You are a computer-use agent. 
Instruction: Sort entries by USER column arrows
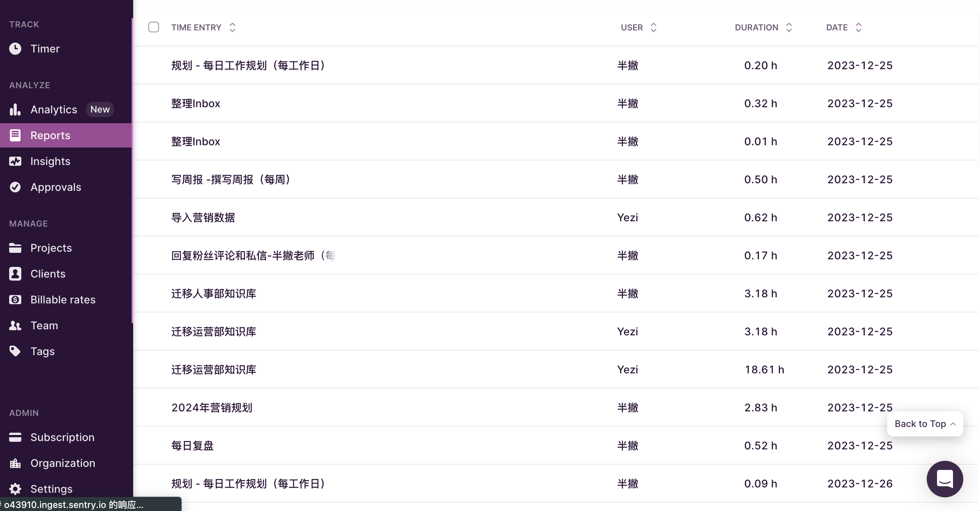654,27
